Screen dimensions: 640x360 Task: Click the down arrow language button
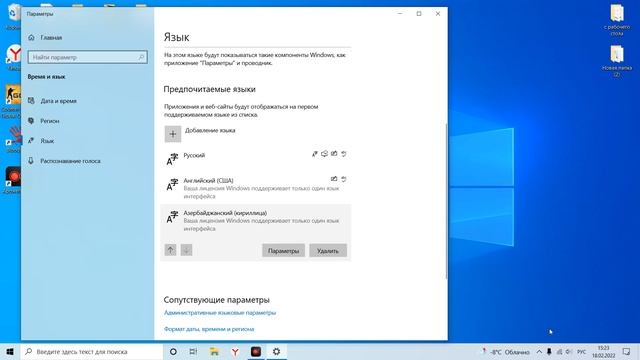coord(186,250)
